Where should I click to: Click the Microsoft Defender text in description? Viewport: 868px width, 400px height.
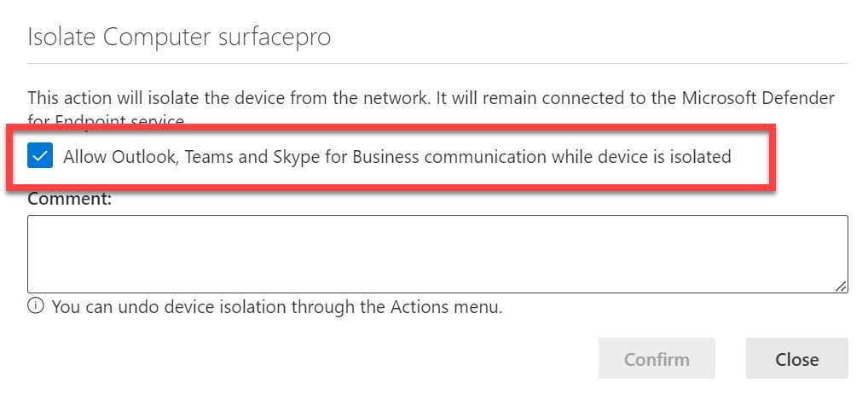click(766, 99)
